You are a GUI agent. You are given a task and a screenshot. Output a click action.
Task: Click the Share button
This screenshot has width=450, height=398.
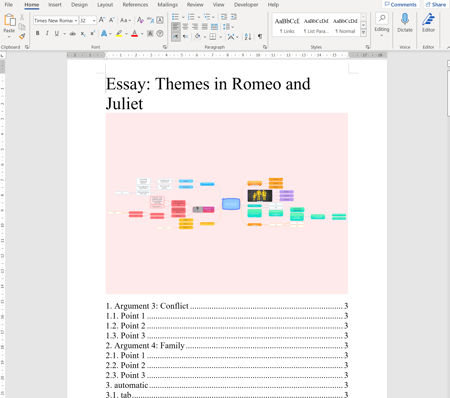coord(436,4)
